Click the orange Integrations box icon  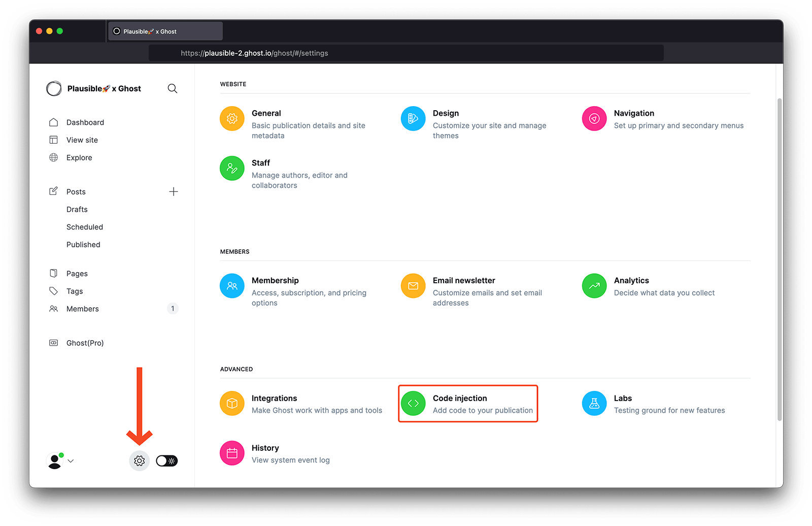tap(232, 403)
